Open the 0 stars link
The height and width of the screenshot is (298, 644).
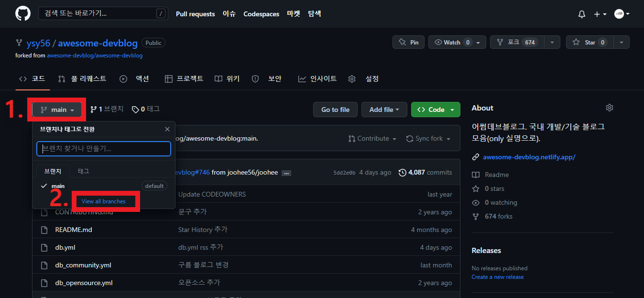point(488,188)
